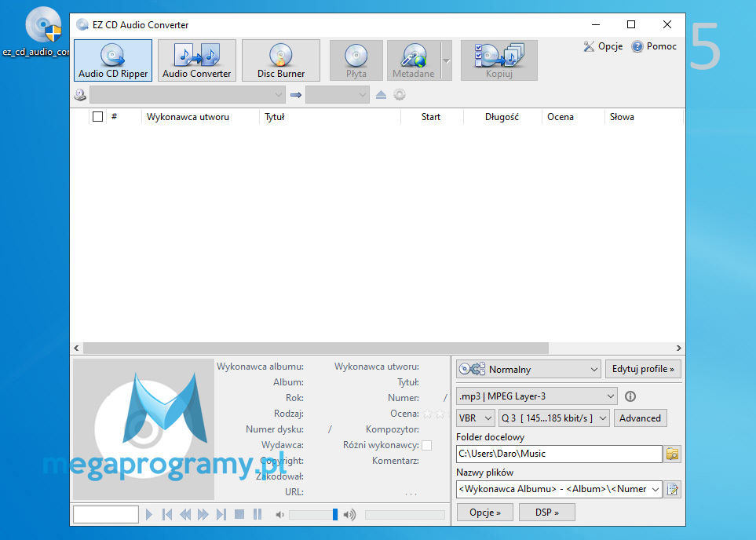
Task: Close the EZ CD Audio Converter window
Action: click(x=667, y=24)
